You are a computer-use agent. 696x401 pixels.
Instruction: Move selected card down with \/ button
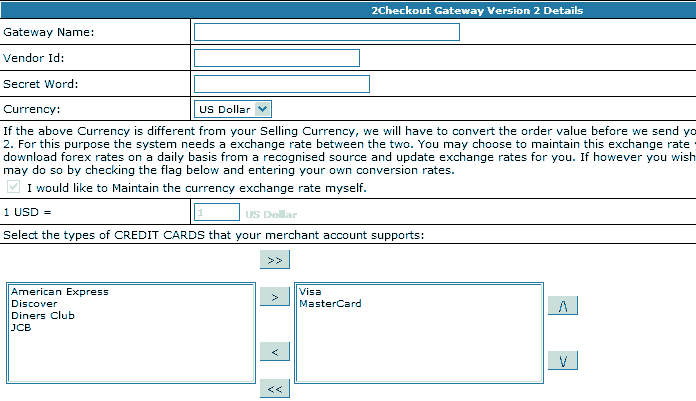point(563,361)
